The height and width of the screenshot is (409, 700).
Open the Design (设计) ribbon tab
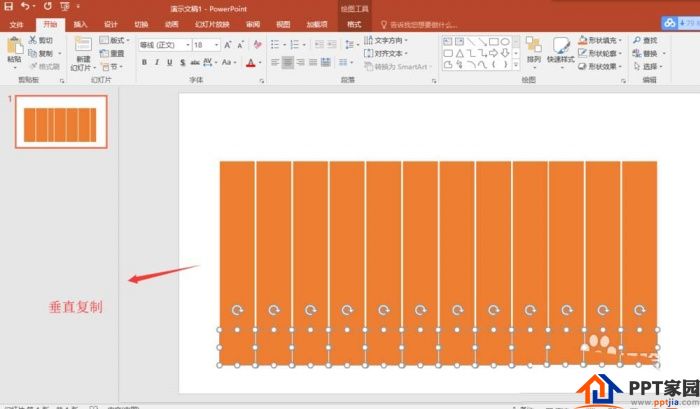tap(110, 24)
